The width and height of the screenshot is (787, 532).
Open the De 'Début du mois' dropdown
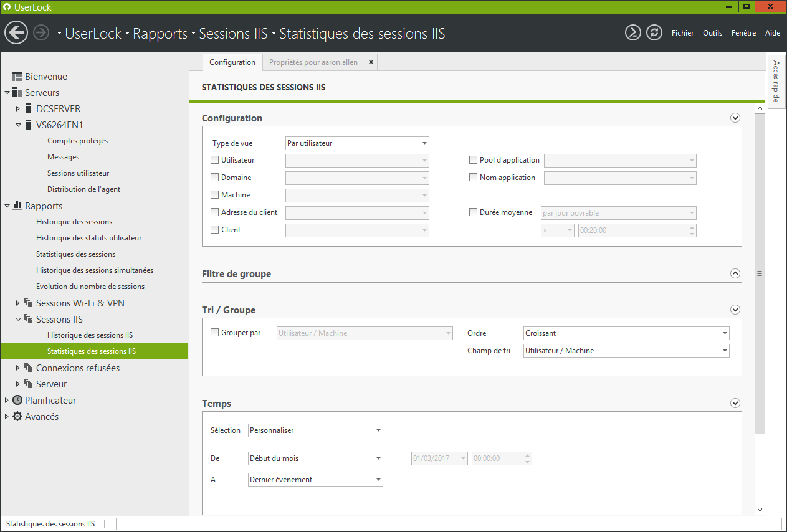(315, 458)
